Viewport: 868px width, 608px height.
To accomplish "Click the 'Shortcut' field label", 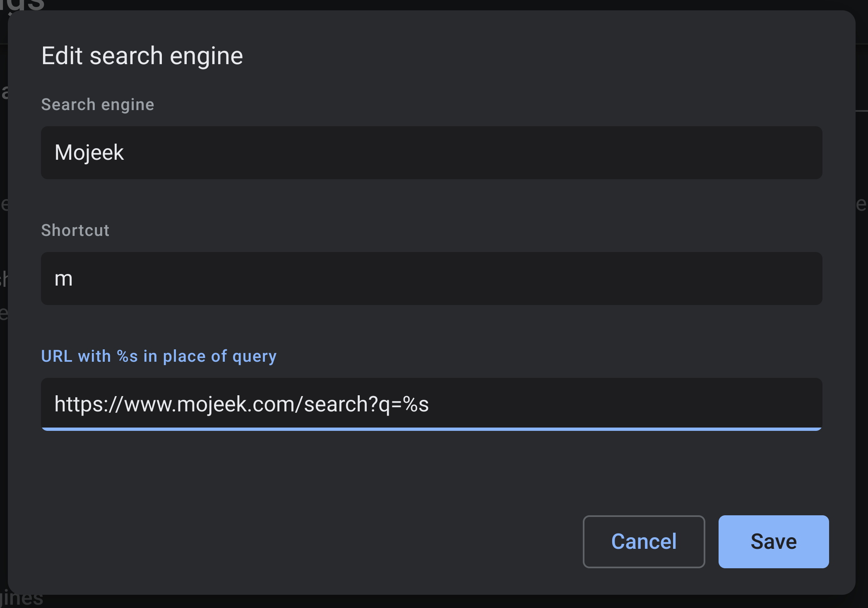I will 75,230.
